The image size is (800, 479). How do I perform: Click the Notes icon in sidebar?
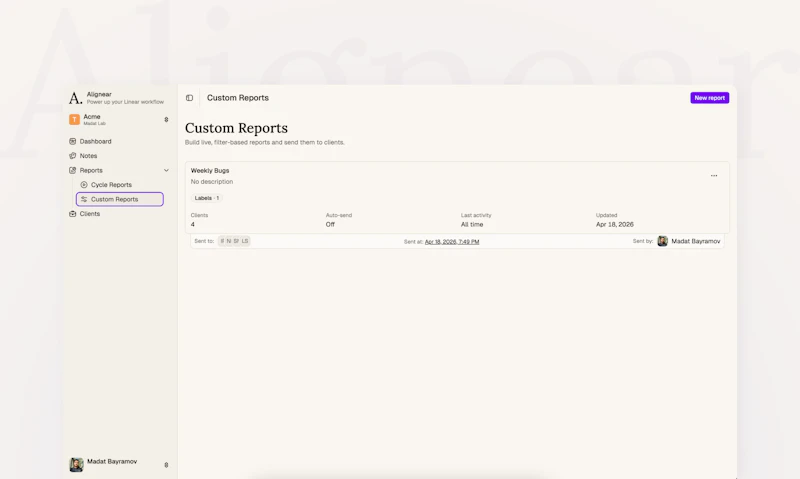(72, 156)
